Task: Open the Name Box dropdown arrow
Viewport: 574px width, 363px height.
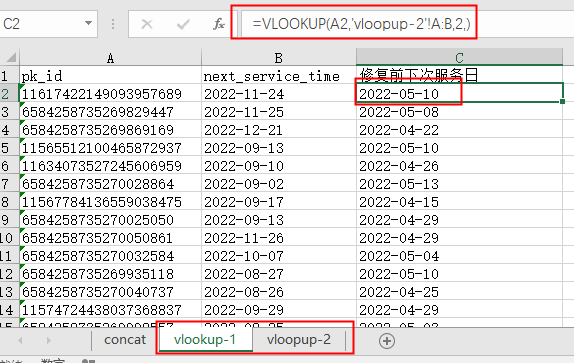Action: click(88, 23)
